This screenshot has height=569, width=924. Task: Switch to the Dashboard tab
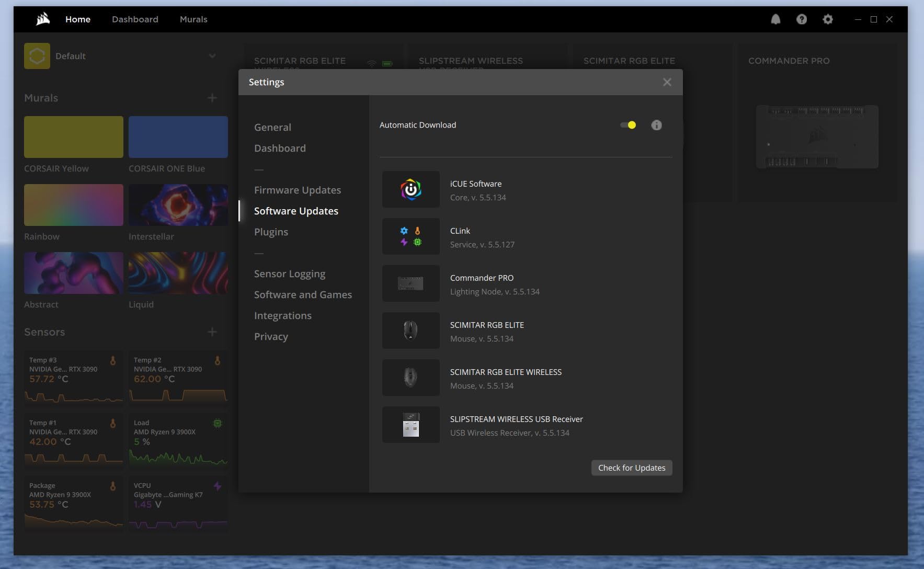coord(135,19)
